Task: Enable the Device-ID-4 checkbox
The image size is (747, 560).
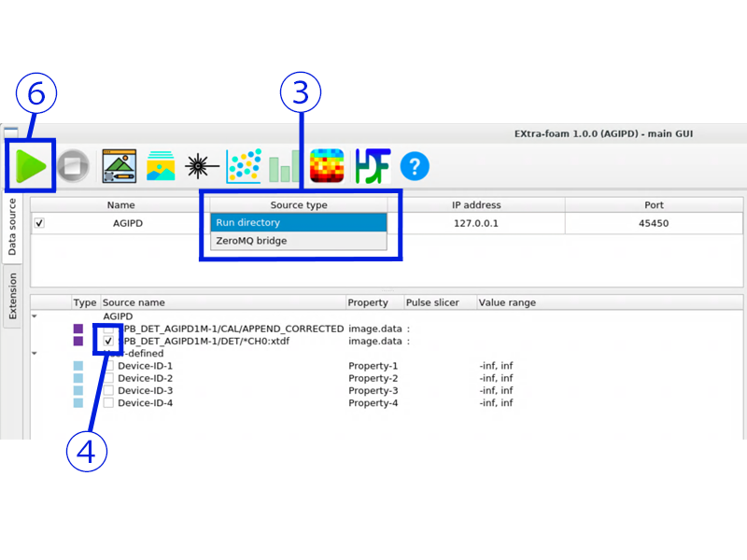Action: (x=108, y=403)
